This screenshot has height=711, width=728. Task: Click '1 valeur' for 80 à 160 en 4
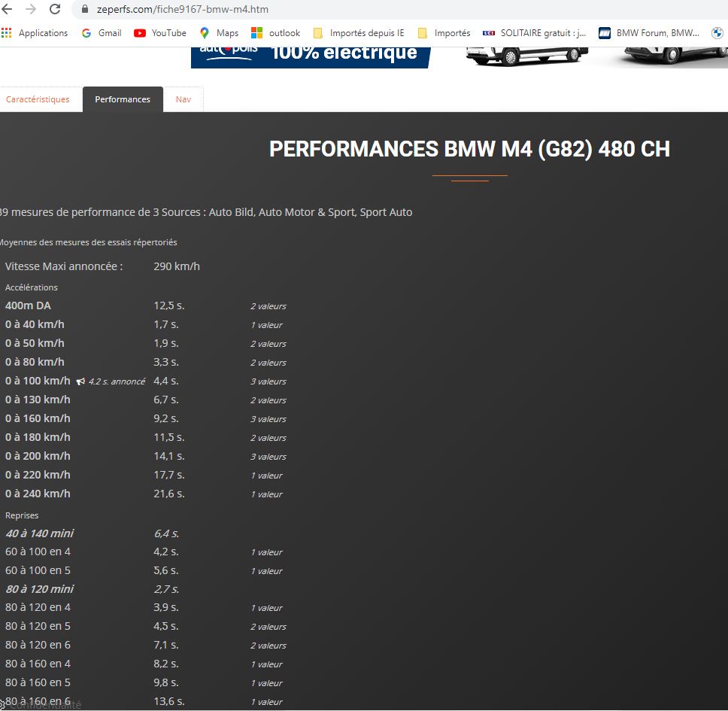(266, 664)
